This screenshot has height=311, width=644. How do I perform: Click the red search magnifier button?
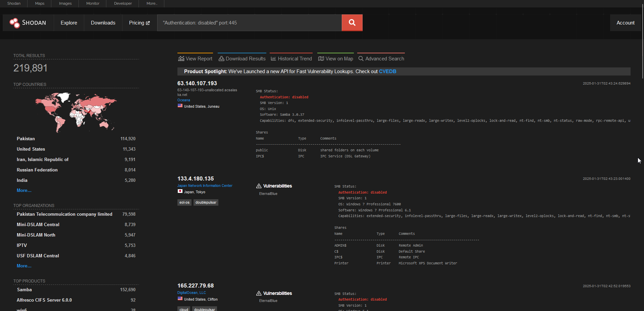(x=352, y=22)
